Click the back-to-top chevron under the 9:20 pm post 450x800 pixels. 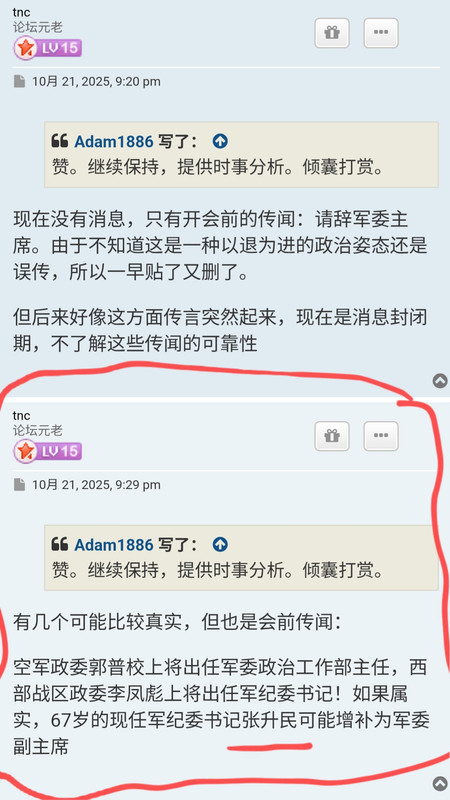point(440,381)
